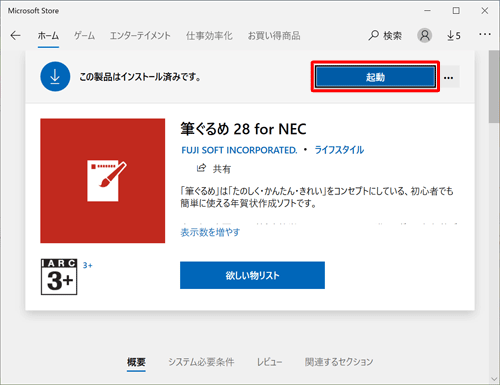500x385 pixels.
Task: Switch to the ホーム tab
Action: 48,36
